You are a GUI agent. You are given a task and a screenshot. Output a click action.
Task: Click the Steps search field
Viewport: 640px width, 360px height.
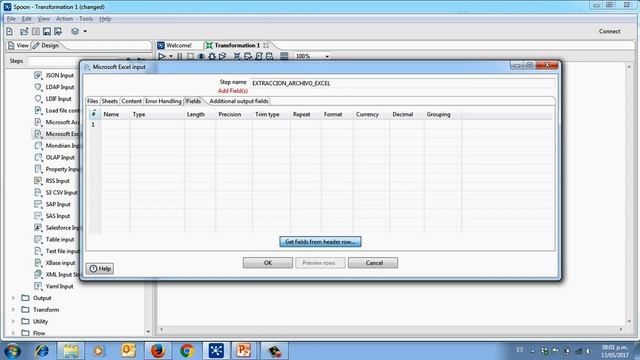73,61
